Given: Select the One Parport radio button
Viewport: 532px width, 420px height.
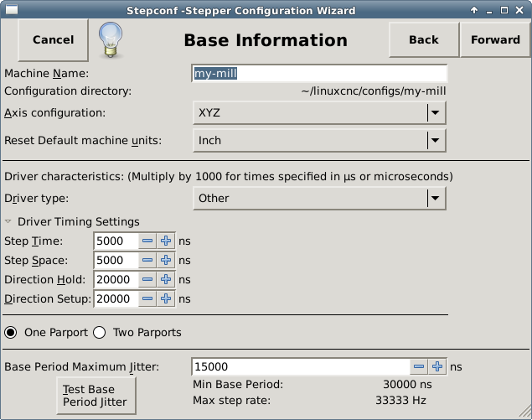Looking at the screenshot, I should click(11, 333).
